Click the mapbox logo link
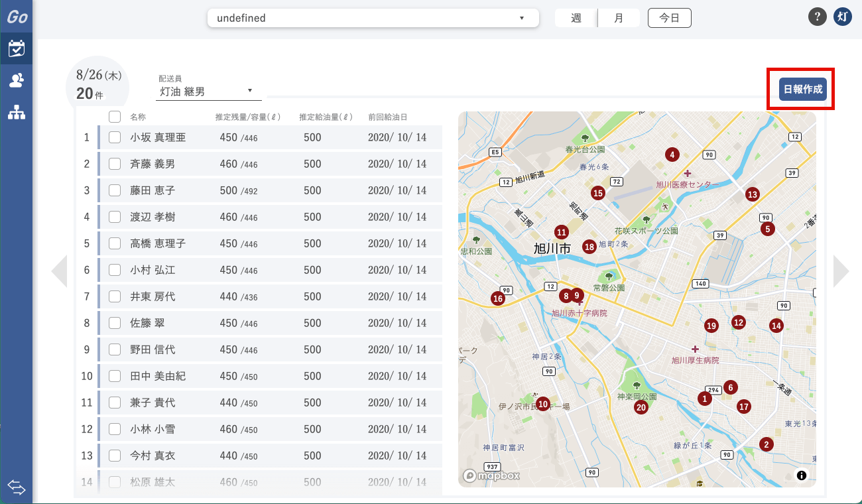The height and width of the screenshot is (504, 862). [491, 475]
